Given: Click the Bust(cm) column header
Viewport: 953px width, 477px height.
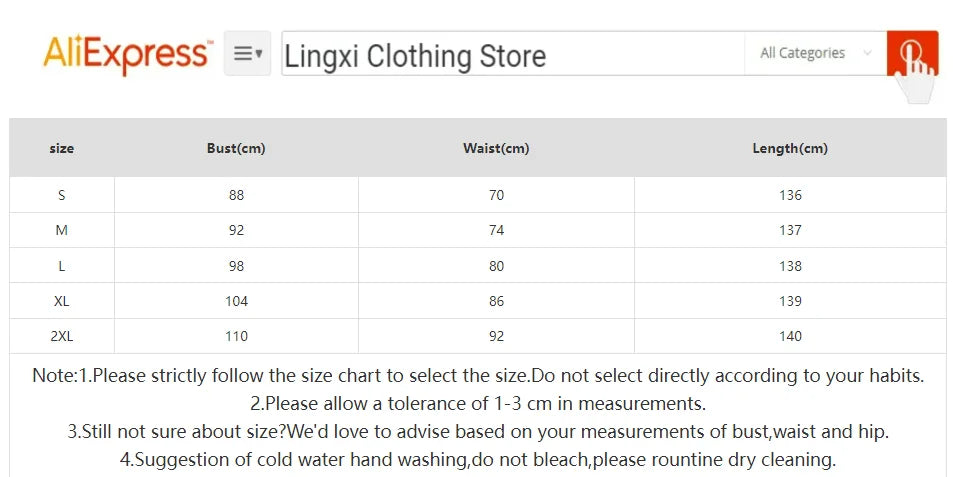Looking at the screenshot, I should coord(236,148).
